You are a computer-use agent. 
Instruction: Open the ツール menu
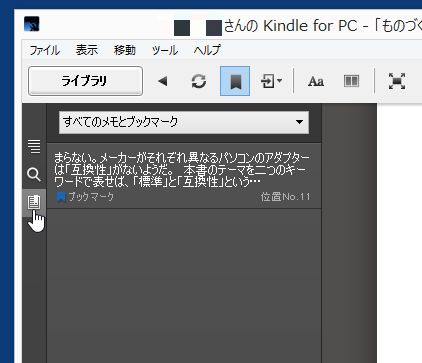point(165,50)
